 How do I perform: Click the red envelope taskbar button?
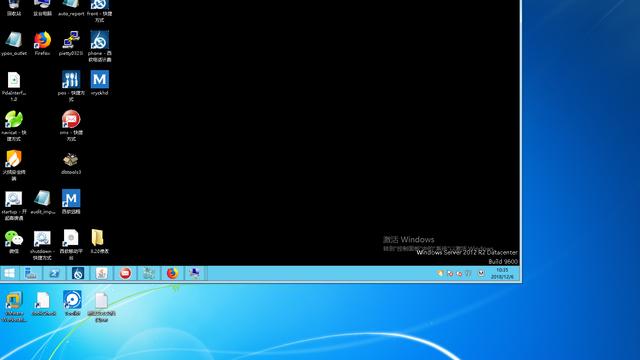(x=125, y=273)
